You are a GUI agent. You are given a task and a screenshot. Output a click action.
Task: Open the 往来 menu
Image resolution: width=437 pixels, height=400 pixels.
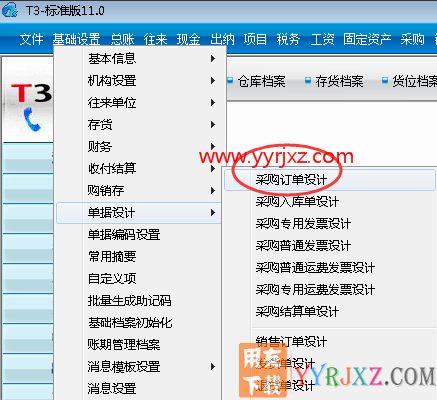pos(155,39)
